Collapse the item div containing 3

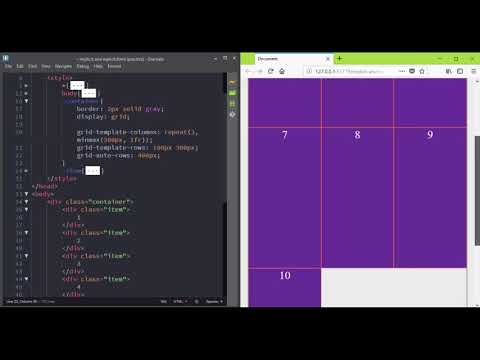26,256
